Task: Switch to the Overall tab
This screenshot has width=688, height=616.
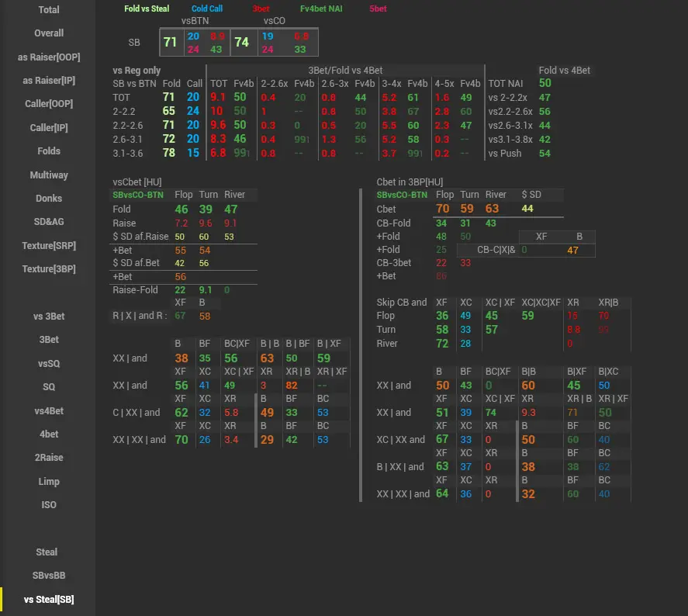Action: pyautogui.click(x=48, y=33)
